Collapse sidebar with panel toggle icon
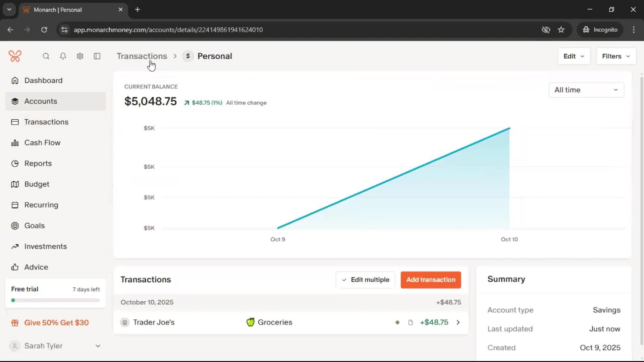 97,56
